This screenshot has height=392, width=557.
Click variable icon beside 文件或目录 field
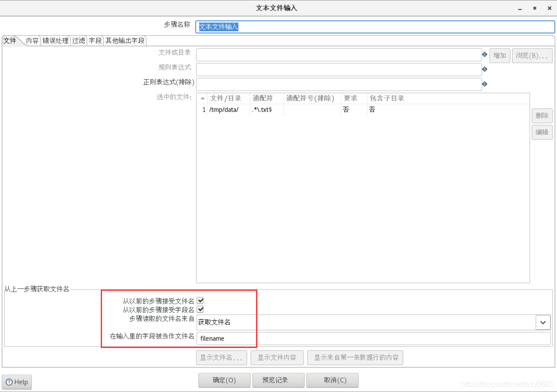tap(484, 55)
